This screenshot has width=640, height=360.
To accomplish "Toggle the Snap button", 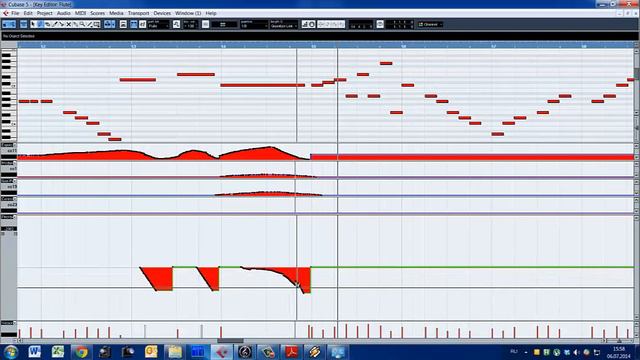I will coord(205,24).
